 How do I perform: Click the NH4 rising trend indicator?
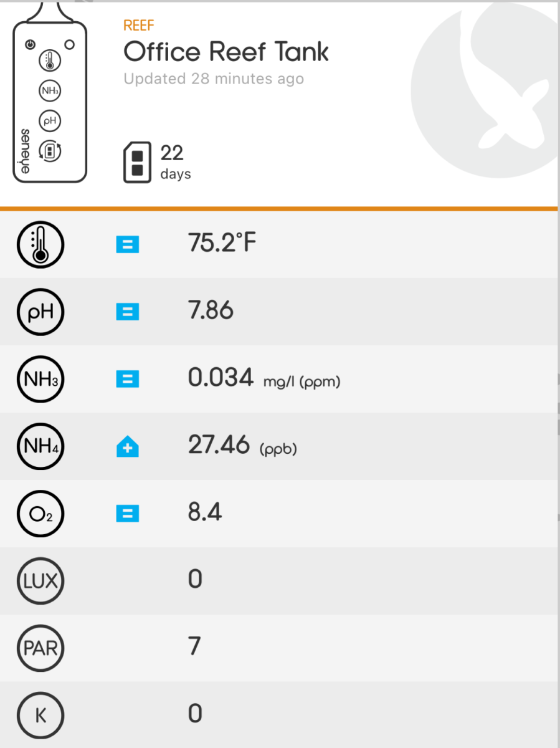point(128,447)
